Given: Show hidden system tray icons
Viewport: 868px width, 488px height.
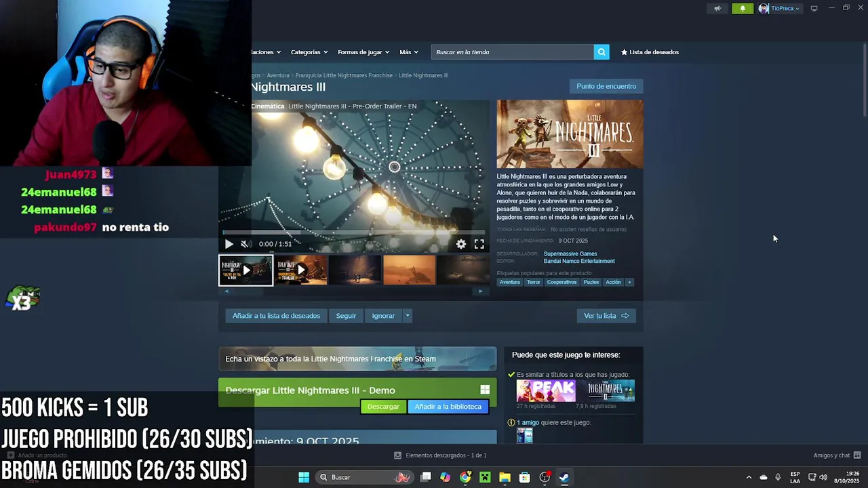Looking at the screenshot, I should click(749, 477).
